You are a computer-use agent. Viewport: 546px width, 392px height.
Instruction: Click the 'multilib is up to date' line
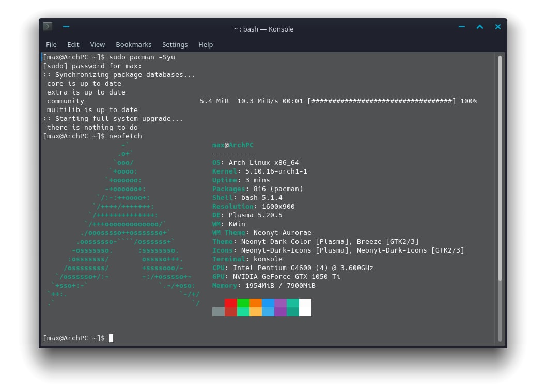(92, 109)
